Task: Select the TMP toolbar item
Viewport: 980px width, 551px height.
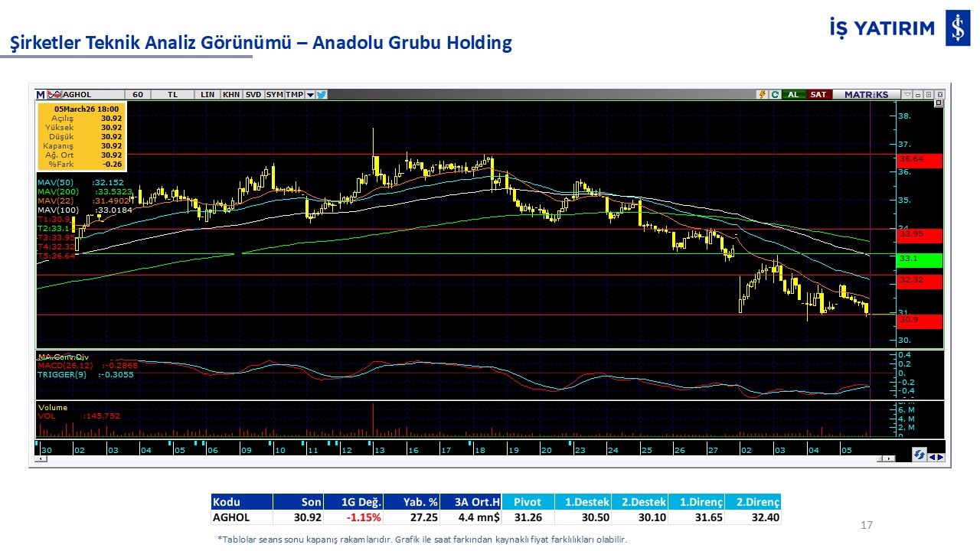Action: (x=295, y=95)
